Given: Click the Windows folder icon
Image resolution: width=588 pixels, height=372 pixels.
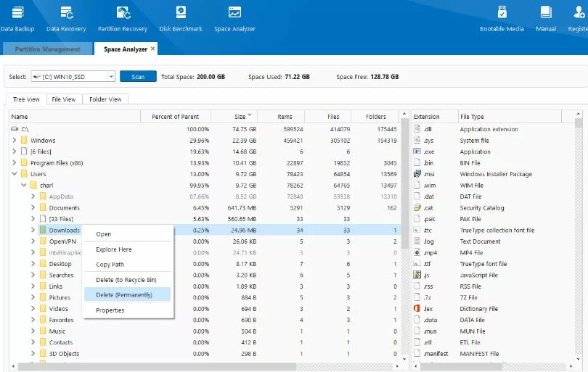Looking at the screenshot, I should click(x=25, y=140).
